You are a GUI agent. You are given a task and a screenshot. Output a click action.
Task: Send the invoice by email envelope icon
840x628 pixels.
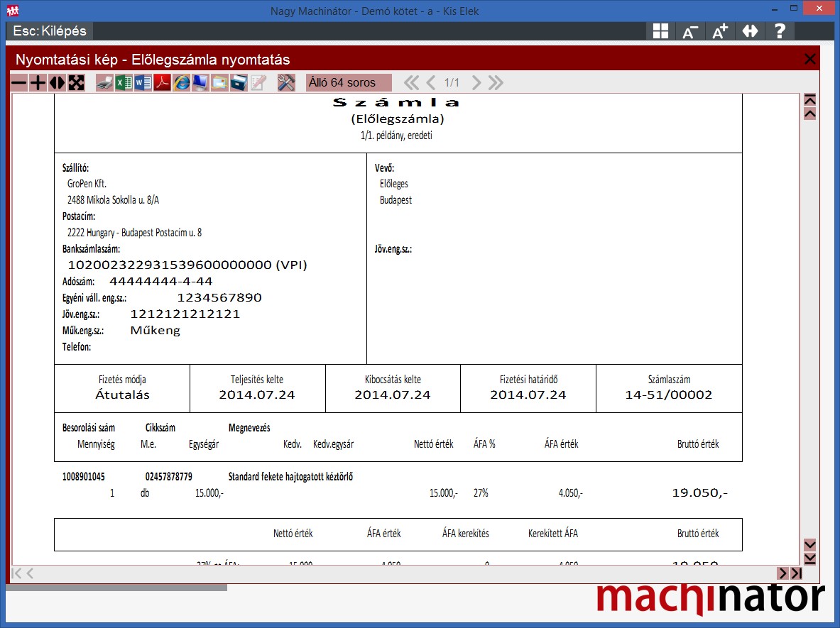(219, 82)
